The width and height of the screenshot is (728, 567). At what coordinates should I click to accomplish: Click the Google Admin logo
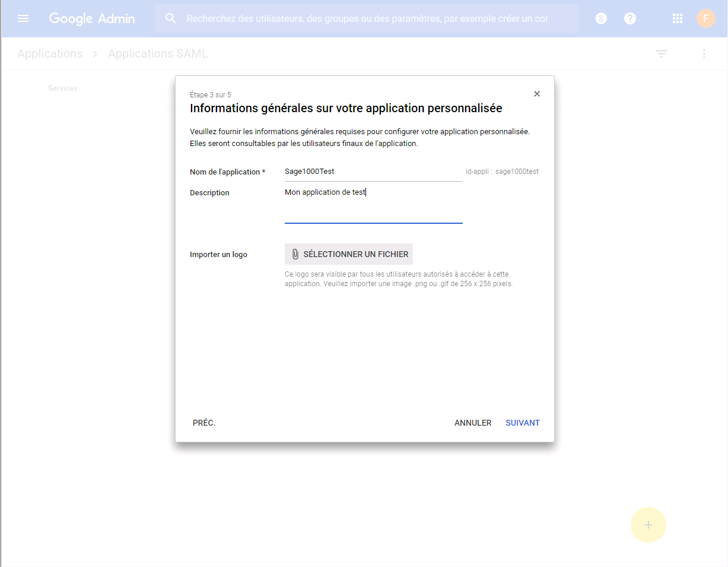click(92, 18)
